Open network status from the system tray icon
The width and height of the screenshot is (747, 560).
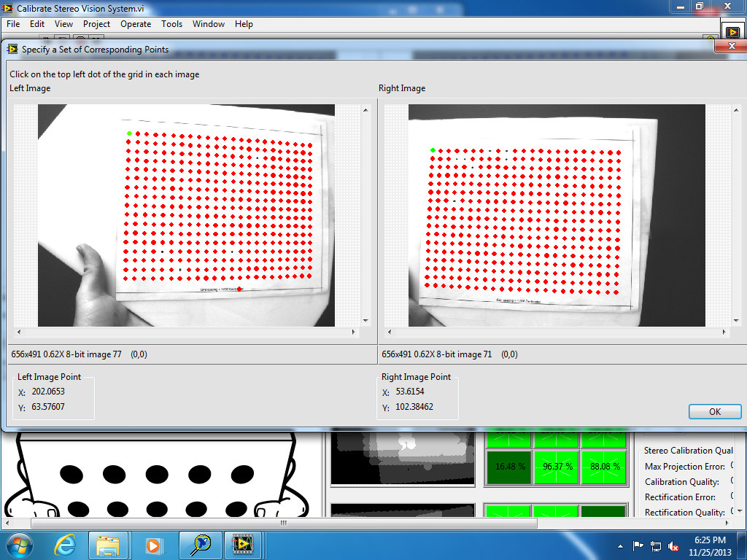(x=657, y=545)
